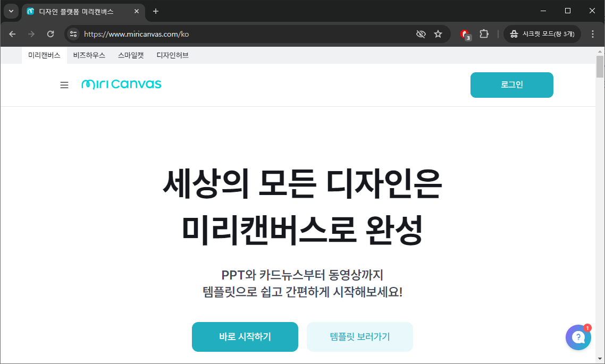Viewport: 605px width, 364px height.
Task: Click the 로그인 button
Action: point(511,85)
